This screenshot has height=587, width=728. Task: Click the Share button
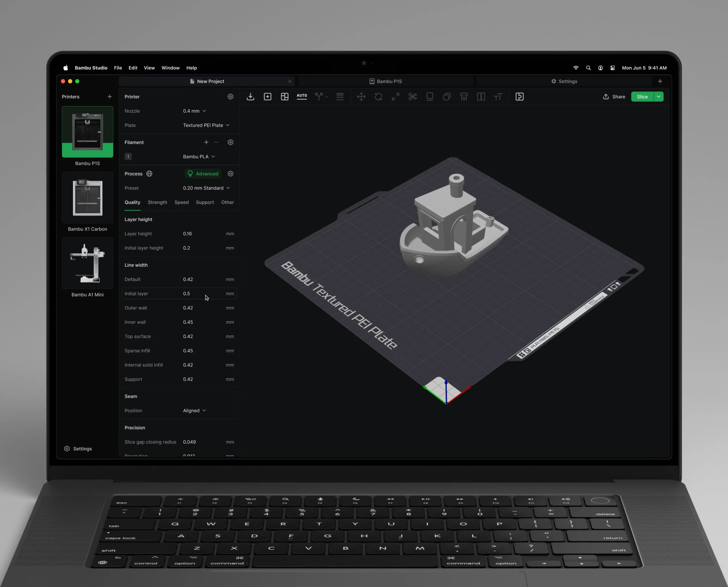[614, 97]
